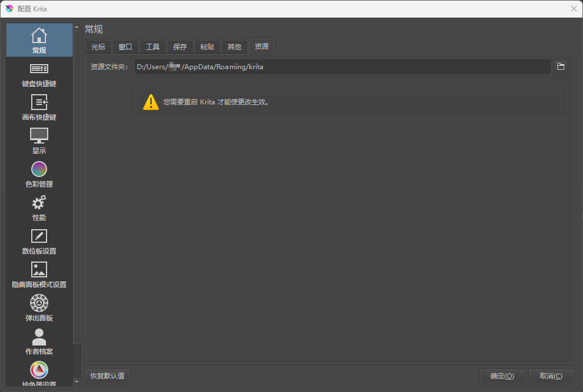Switch to the 粘贴 tab
This screenshot has width=583, height=392.
pos(207,47)
